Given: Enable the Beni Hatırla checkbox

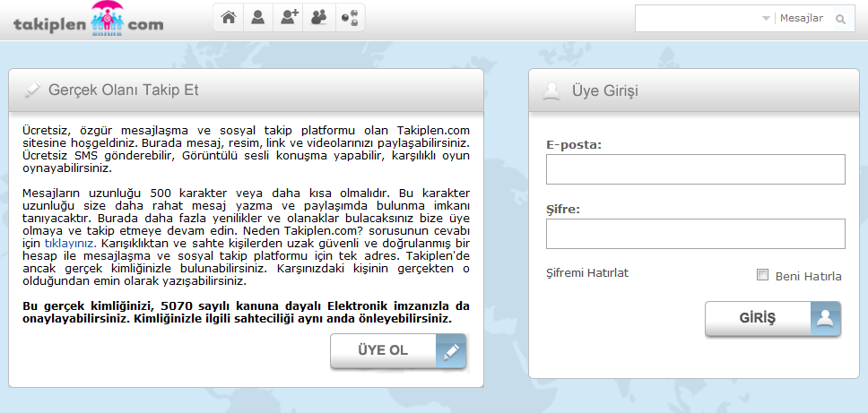Looking at the screenshot, I should coord(763,275).
